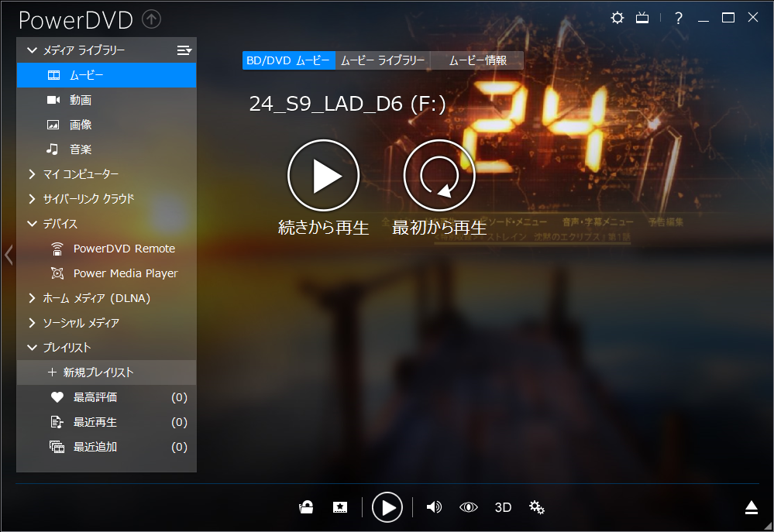
Task: Toggle 3D mode button
Action: (x=503, y=507)
